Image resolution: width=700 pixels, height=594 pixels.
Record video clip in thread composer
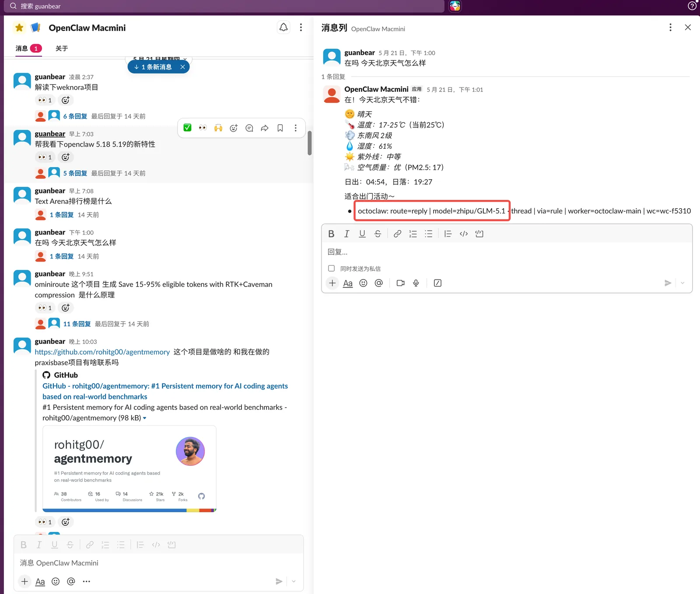400,283
